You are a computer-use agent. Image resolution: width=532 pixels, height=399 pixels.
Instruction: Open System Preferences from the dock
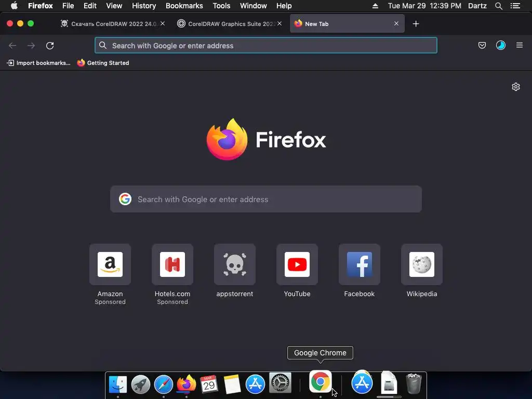coord(280,383)
